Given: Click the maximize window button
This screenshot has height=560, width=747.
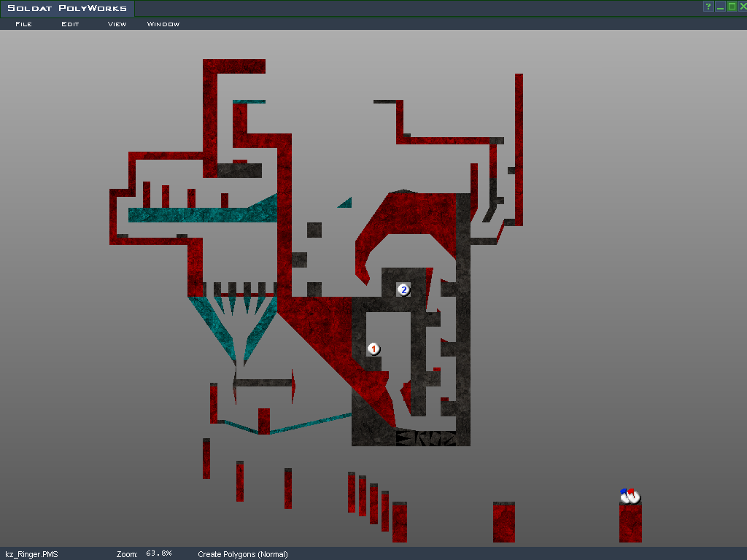Looking at the screenshot, I should pos(732,7).
